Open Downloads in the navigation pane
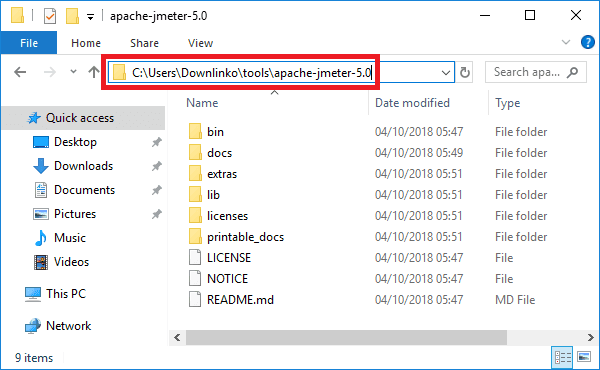The image size is (600, 370). click(83, 166)
